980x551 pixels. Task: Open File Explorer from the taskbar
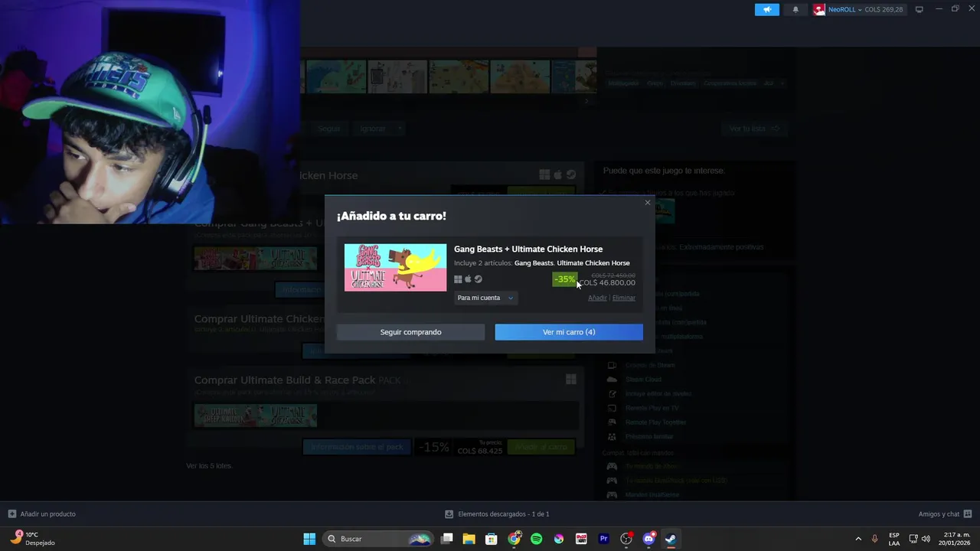click(469, 539)
